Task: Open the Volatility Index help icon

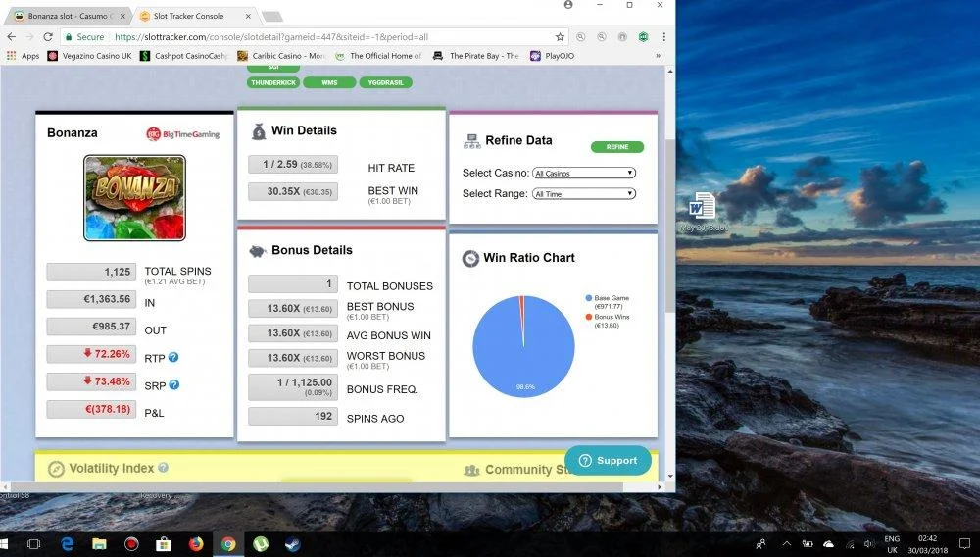Action: (x=163, y=467)
